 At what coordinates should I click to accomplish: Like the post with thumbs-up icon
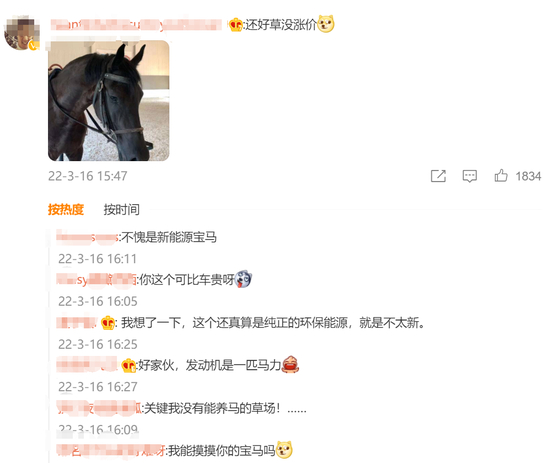point(501,175)
